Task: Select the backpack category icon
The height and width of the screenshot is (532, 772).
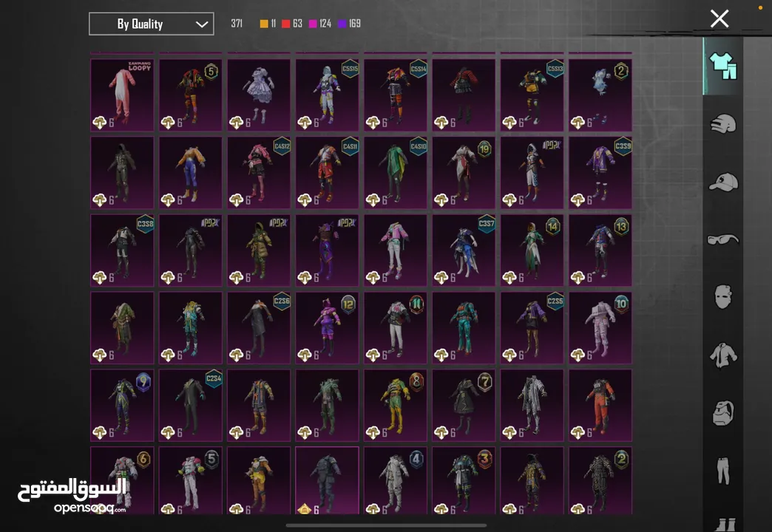Action: 723,412
